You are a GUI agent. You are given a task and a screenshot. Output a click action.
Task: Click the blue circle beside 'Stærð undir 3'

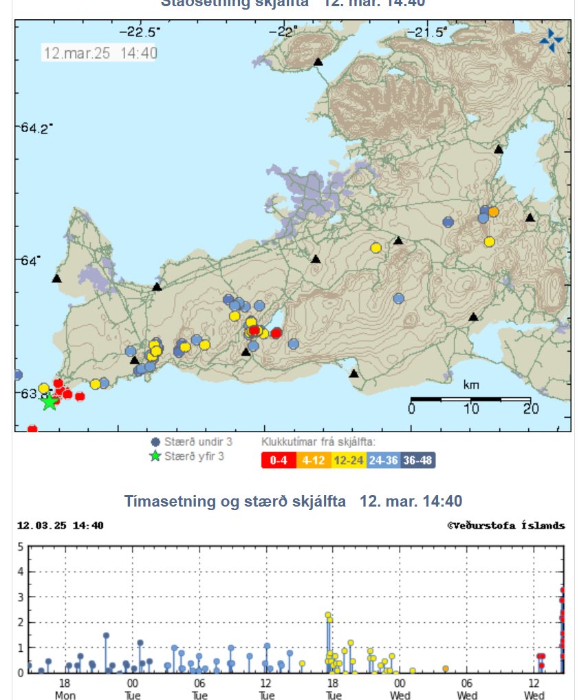tap(155, 442)
